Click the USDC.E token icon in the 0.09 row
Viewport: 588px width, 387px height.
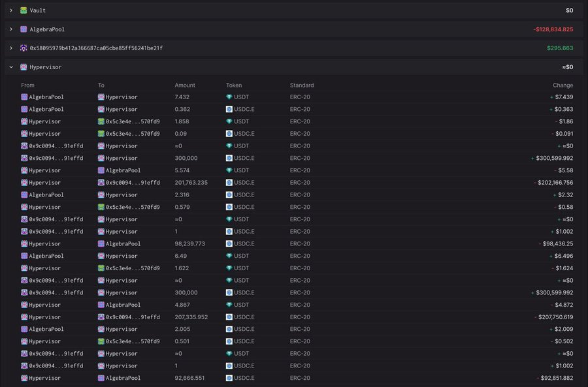(229, 134)
